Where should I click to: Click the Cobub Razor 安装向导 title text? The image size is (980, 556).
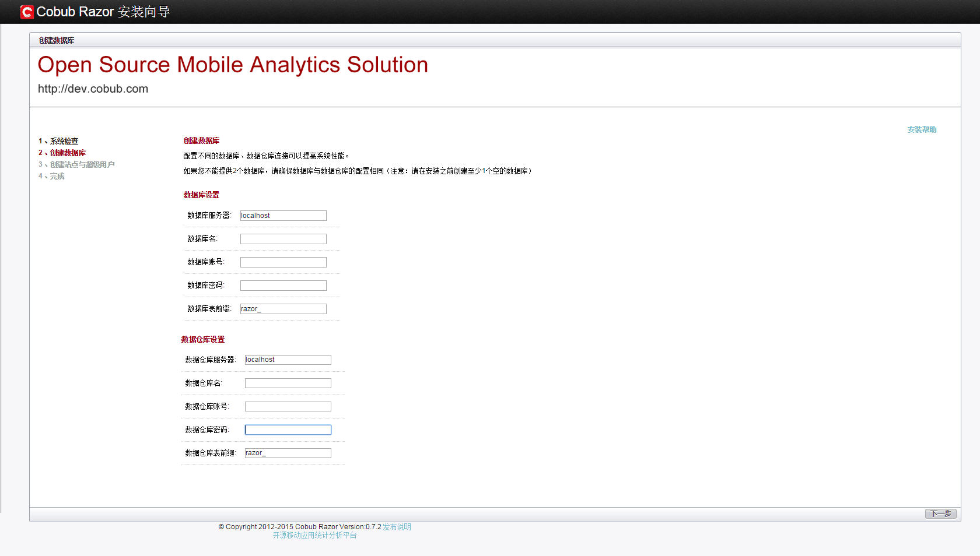103,12
